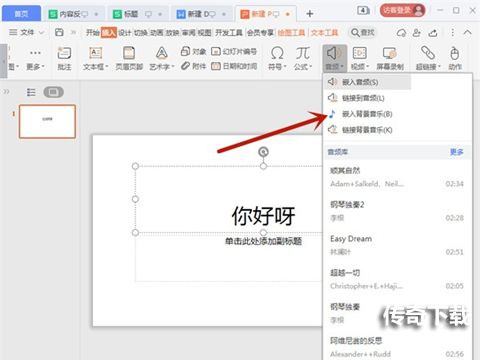This screenshot has height=360, width=480.
Task: Expand the slide panel double-chevron
Action: tap(6, 92)
